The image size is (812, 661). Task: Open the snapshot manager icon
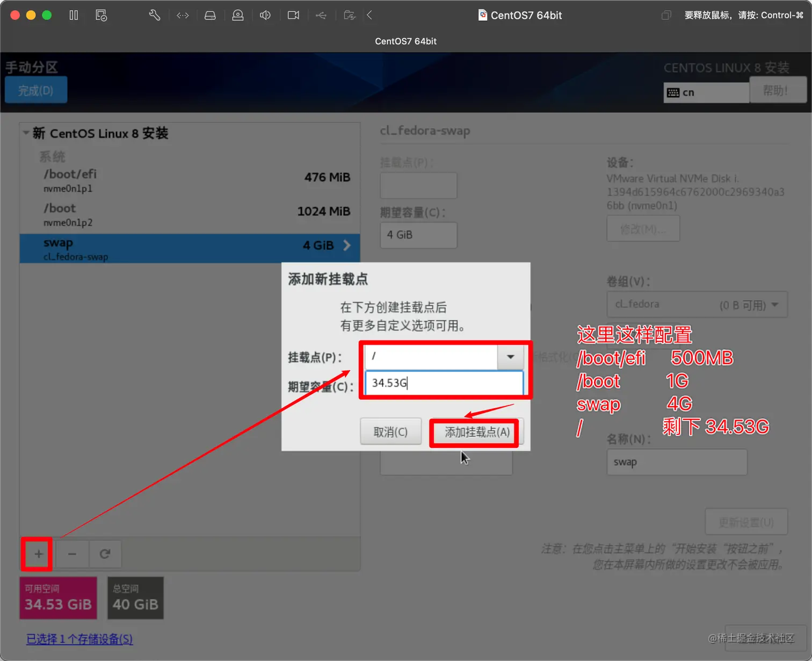point(101,15)
